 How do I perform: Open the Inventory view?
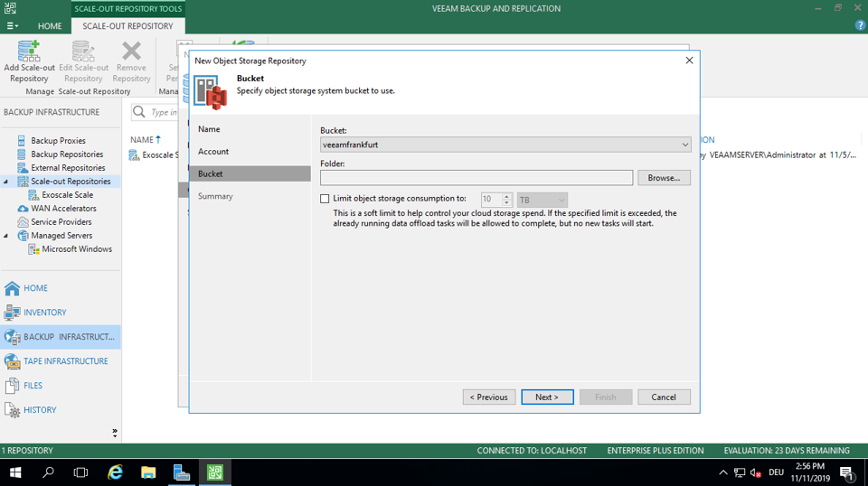point(44,313)
